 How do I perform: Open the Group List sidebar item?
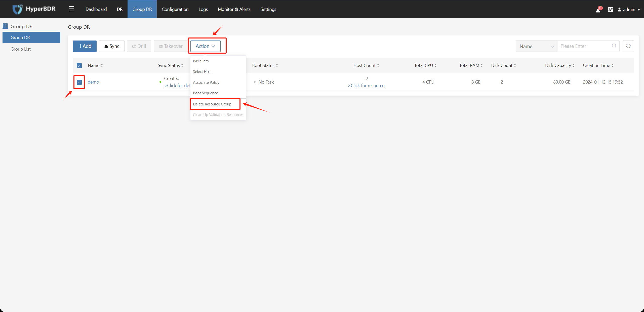pyautogui.click(x=21, y=49)
